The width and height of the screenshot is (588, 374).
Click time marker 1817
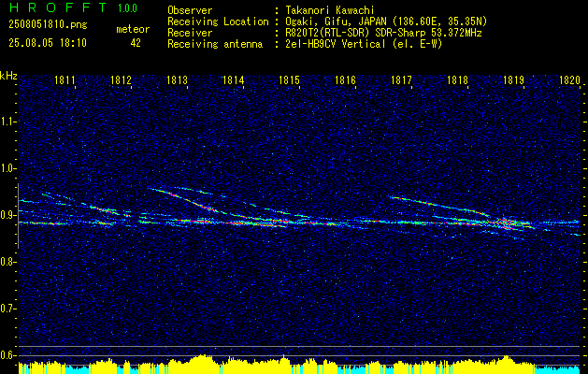[401, 79]
